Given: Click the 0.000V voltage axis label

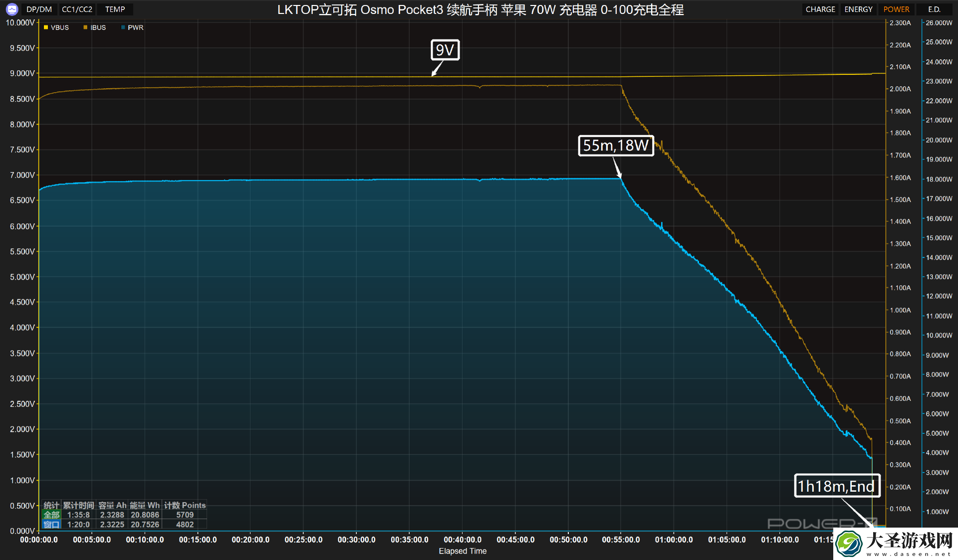Looking at the screenshot, I should (22, 531).
